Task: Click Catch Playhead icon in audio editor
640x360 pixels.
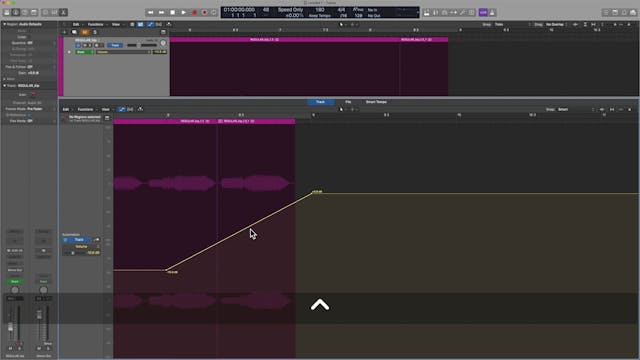Action: tap(140, 109)
